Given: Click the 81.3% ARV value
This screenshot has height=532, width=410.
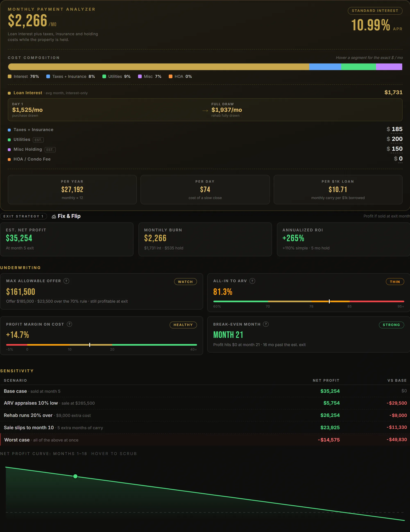Looking at the screenshot, I should tap(223, 292).
